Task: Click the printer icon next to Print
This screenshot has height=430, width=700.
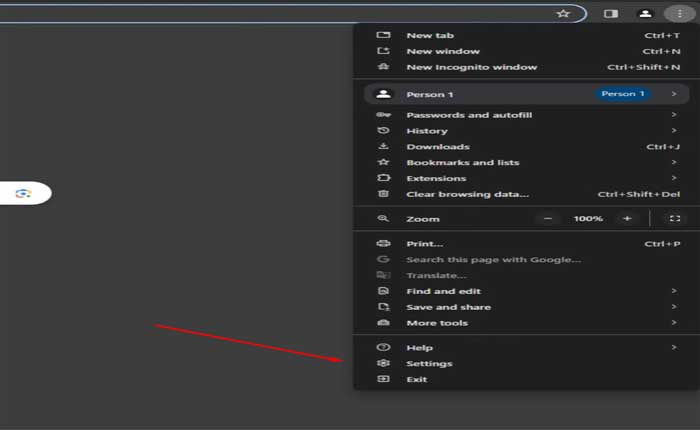Action: pos(382,244)
